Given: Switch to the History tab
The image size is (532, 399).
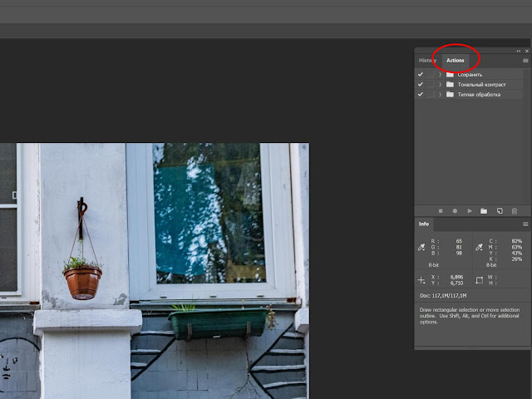Looking at the screenshot, I should coord(427,61).
